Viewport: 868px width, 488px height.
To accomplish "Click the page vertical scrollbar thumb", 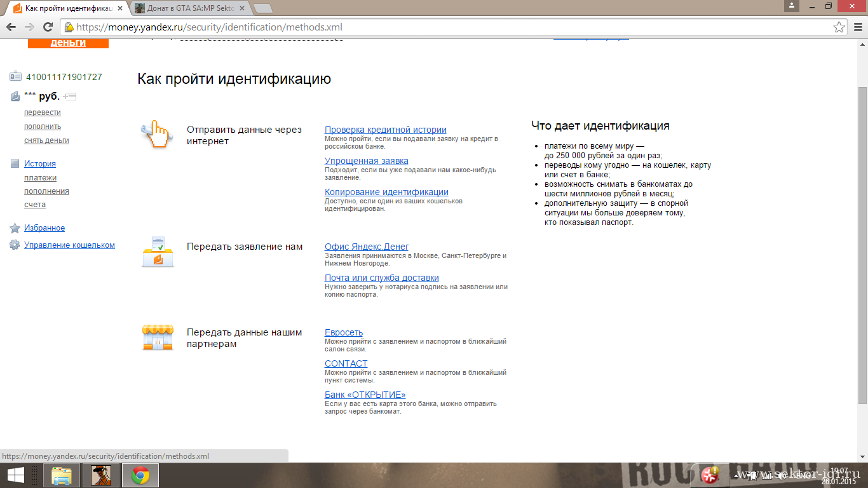I will pyautogui.click(x=862, y=245).
